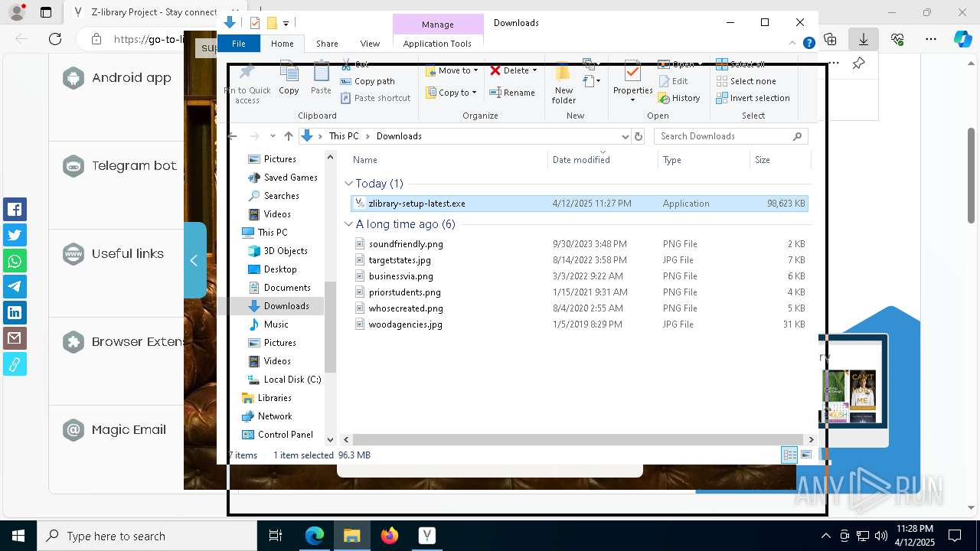Click navigation pane scroll down arrow
The width and height of the screenshot is (980, 551).
[331, 439]
